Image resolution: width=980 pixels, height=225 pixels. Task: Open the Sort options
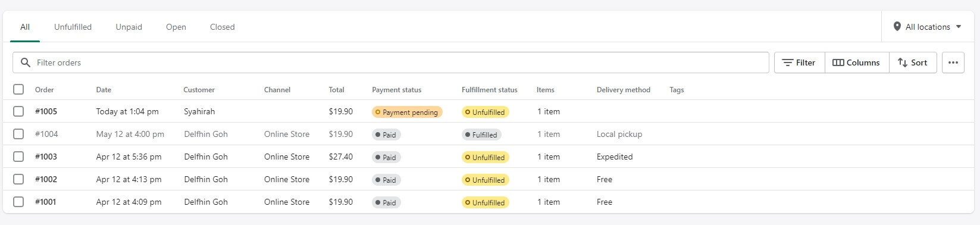click(x=913, y=62)
